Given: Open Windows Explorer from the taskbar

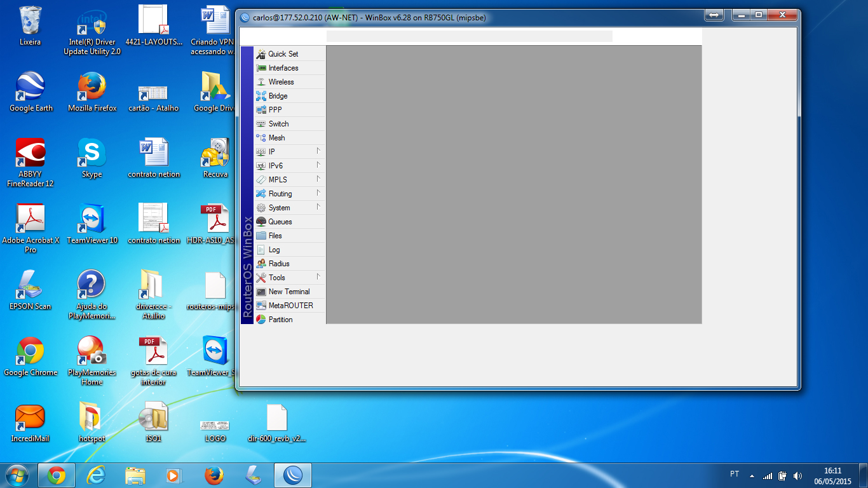Looking at the screenshot, I should click(135, 475).
